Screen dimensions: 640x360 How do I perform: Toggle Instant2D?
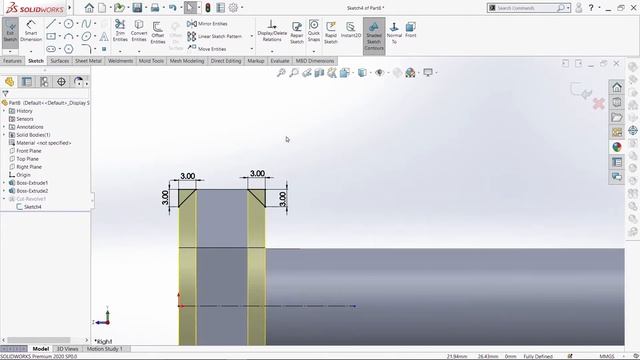351,31
